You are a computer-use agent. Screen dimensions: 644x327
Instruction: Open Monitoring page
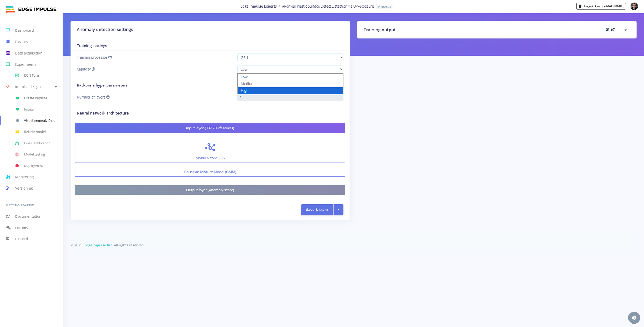coord(24,177)
